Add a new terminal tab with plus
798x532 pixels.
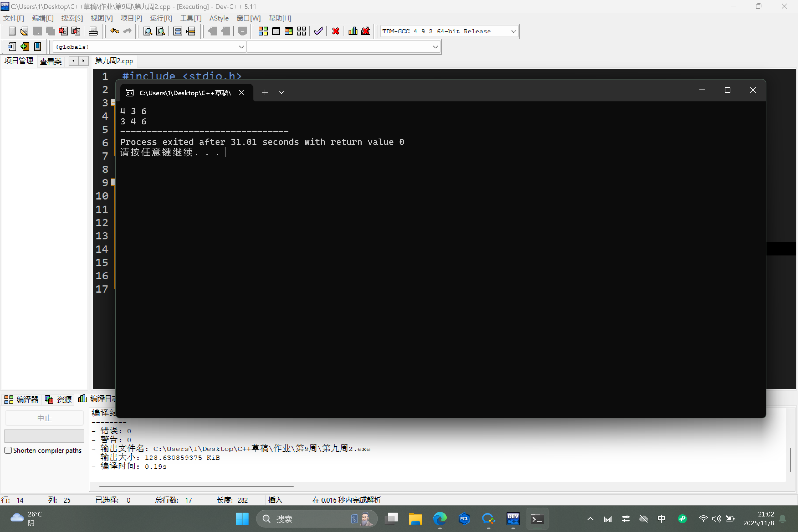point(265,92)
